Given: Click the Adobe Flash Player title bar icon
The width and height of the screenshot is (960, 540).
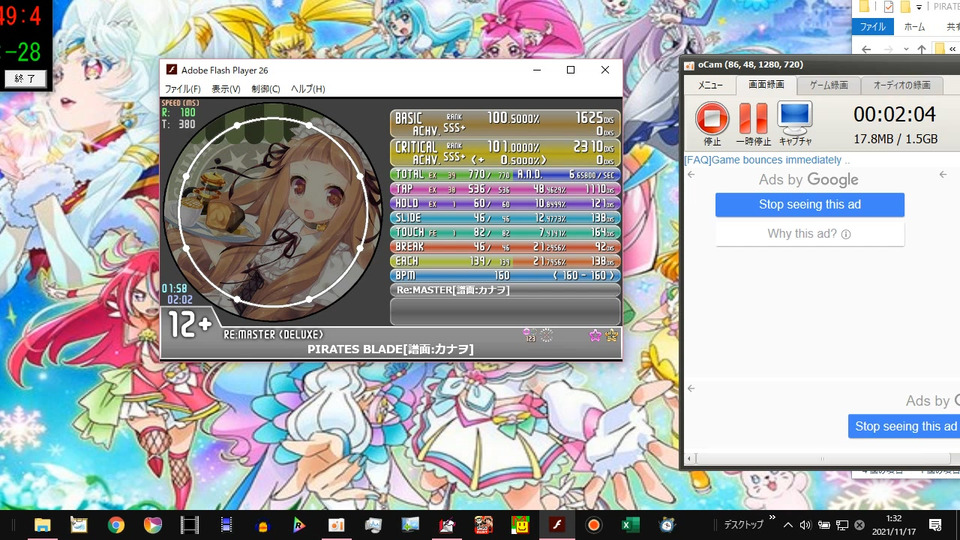Looking at the screenshot, I should click(x=171, y=70).
